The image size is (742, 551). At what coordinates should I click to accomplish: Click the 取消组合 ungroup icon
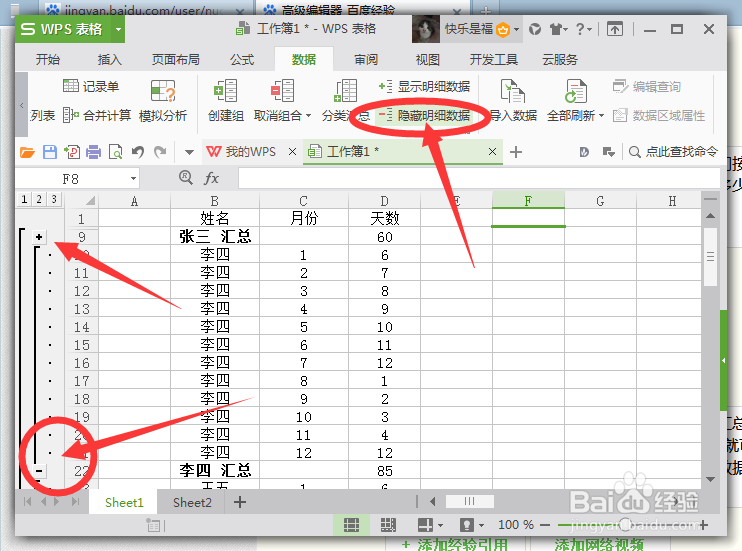(283, 91)
